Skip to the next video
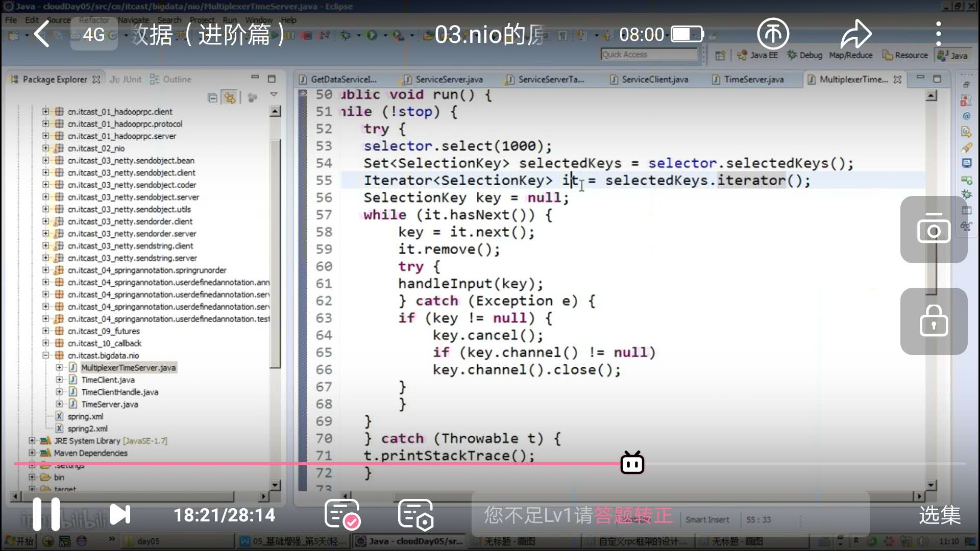980x551 pixels. point(120,514)
